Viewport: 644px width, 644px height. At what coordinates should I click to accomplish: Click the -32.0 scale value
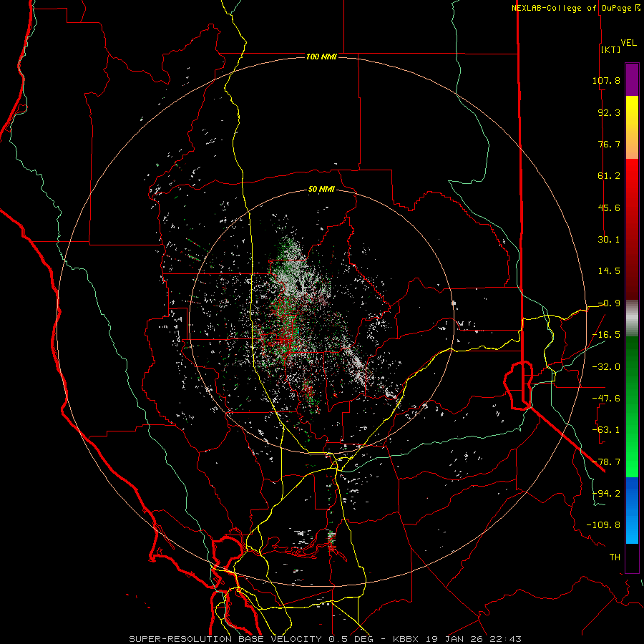pyautogui.click(x=606, y=367)
